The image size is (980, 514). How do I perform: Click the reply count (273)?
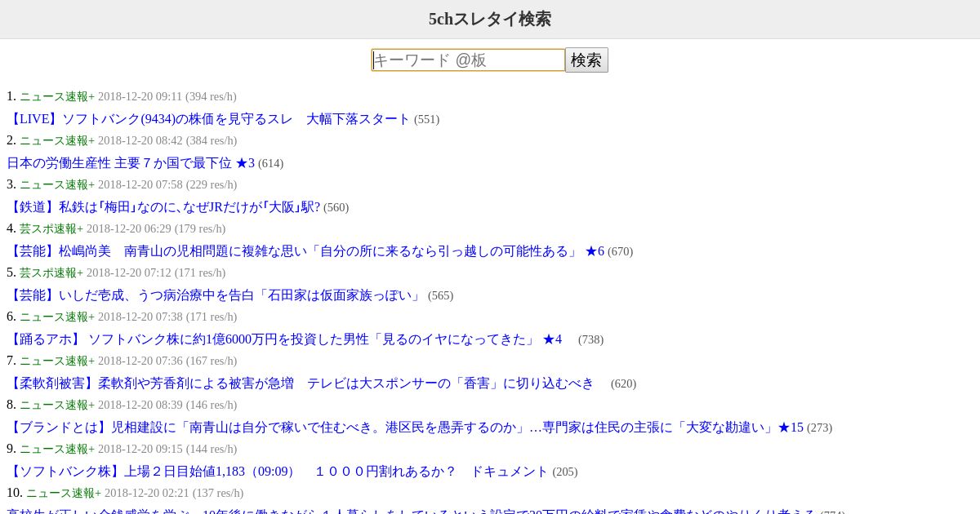819,428
